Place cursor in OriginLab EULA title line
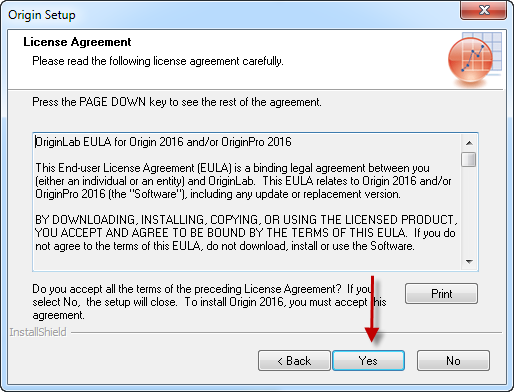The height and width of the screenshot is (392, 514). [163, 142]
